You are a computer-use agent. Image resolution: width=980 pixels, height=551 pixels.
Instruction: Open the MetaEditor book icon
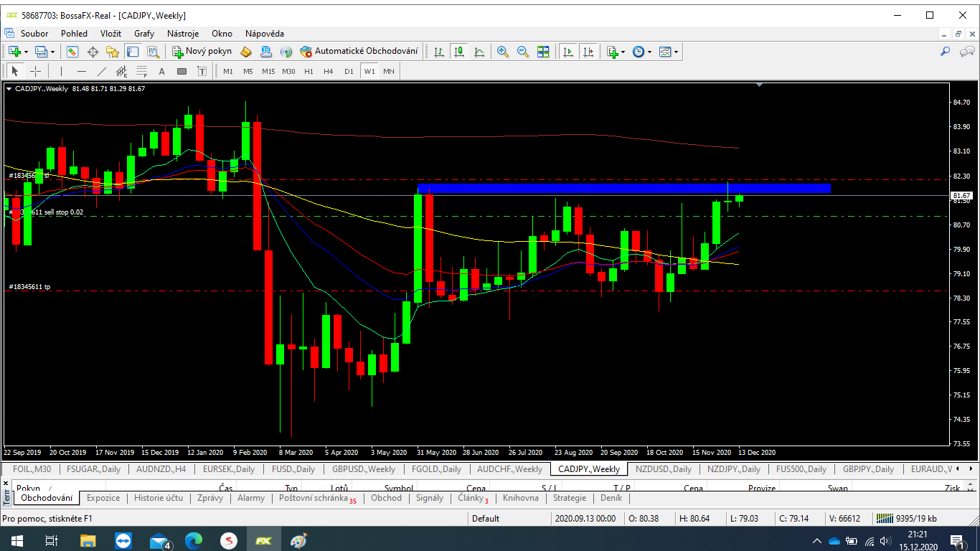(246, 52)
